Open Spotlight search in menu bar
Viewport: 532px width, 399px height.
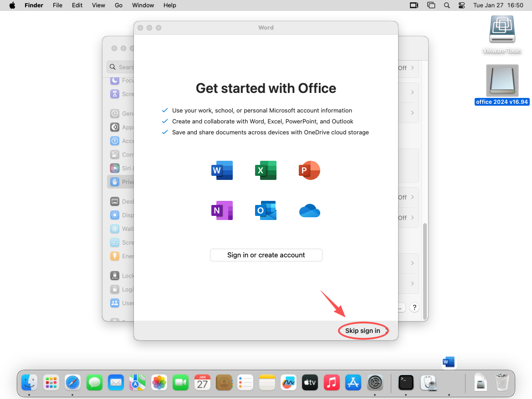point(447,5)
